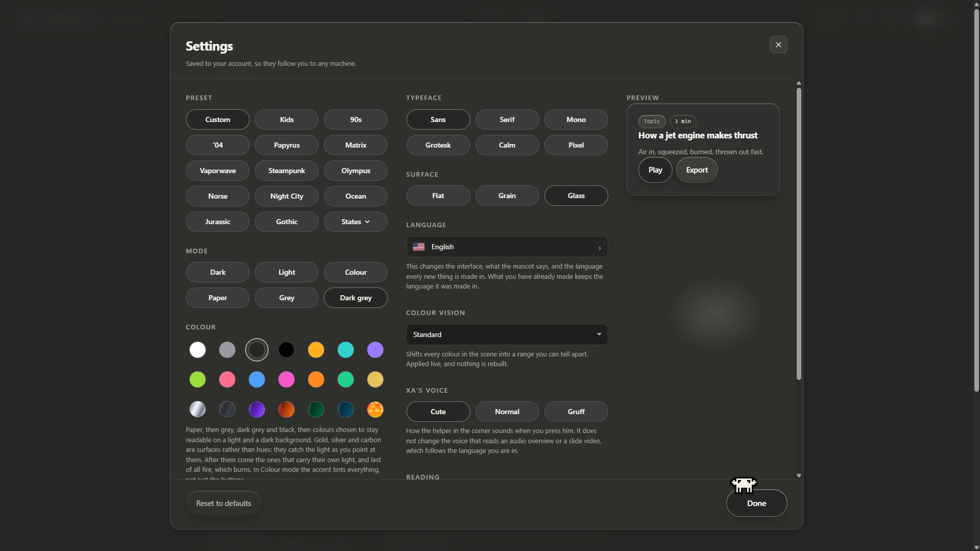
Task: Pick the pink colour swatch
Action: 227,379
